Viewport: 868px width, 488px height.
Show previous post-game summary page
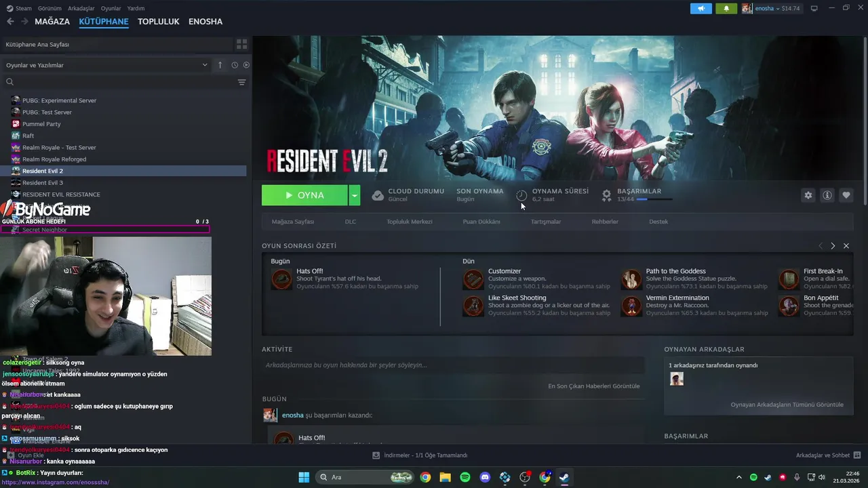[x=820, y=246]
